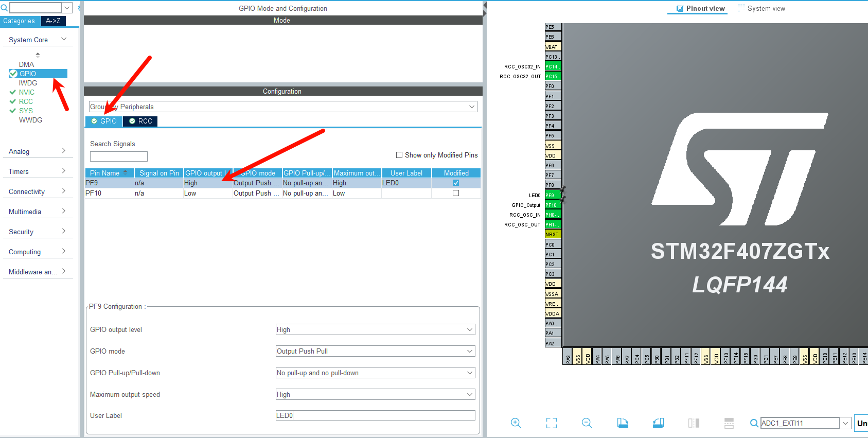This screenshot has width=868, height=438.
Task: Enable Show only Modified Pins
Action: click(399, 155)
